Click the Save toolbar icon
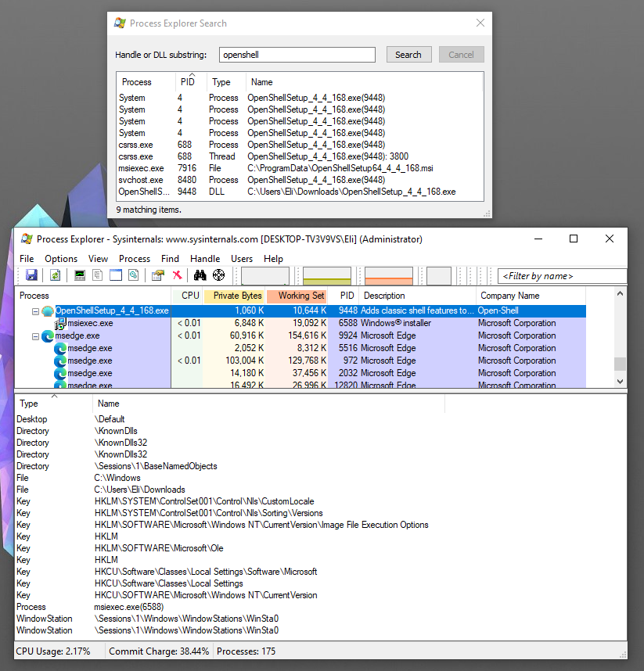 pos(31,275)
